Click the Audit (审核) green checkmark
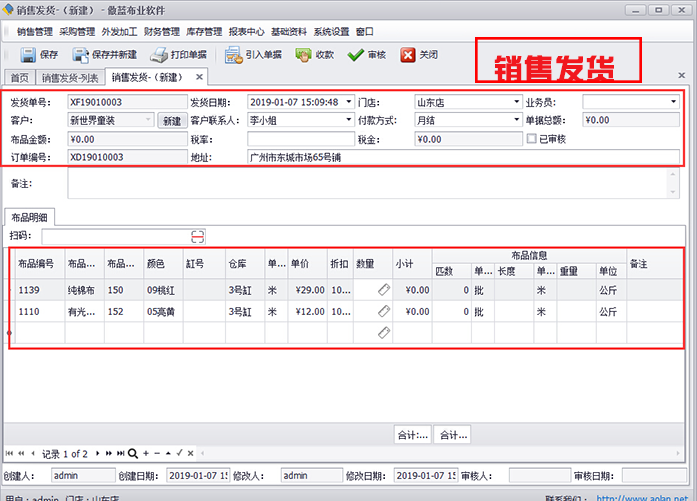697x501 pixels. click(355, 55)
